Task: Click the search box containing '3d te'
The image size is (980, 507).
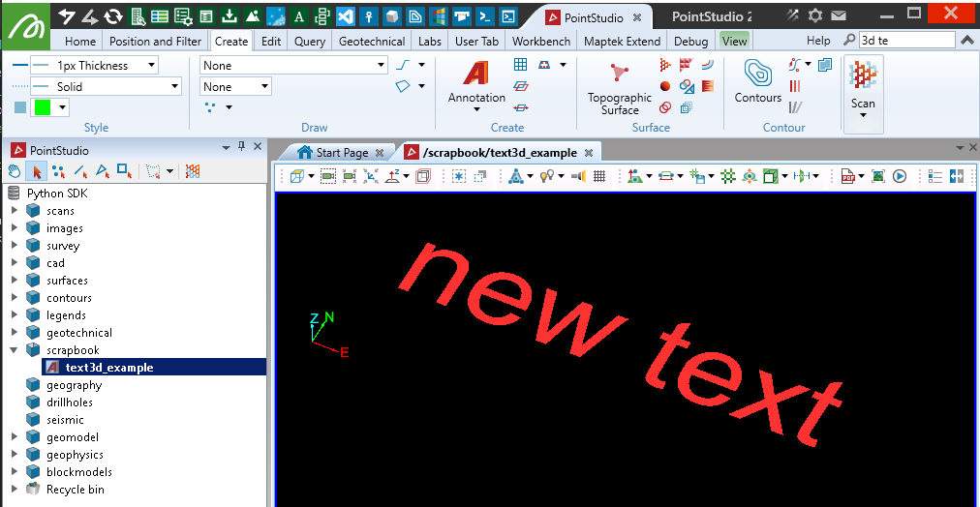Action: pos(906,41)
